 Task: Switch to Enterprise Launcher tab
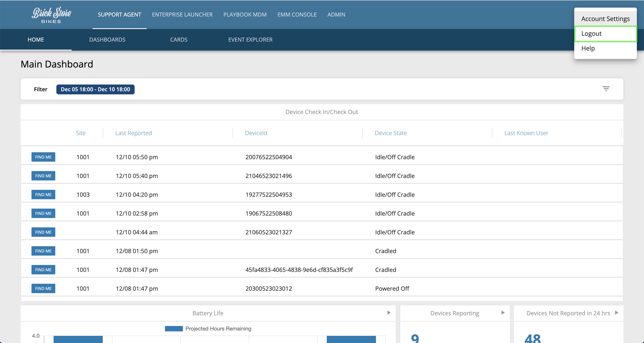pos(182,15)
